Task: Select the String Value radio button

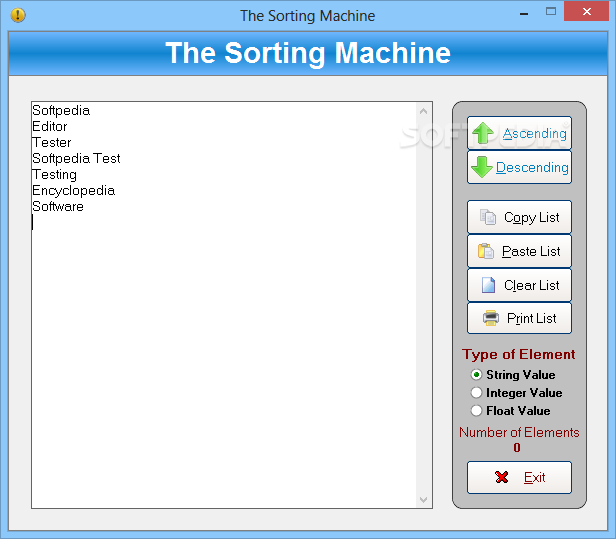Action: point(476,375)
